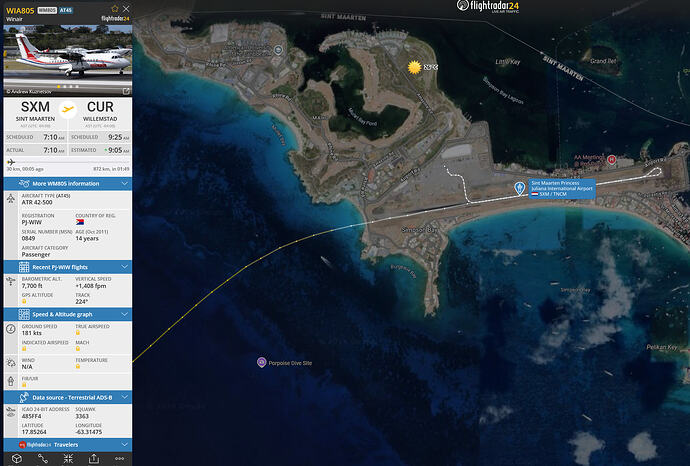Select the second photo carousel dot

pyautogui.click(x=65, y=87)
